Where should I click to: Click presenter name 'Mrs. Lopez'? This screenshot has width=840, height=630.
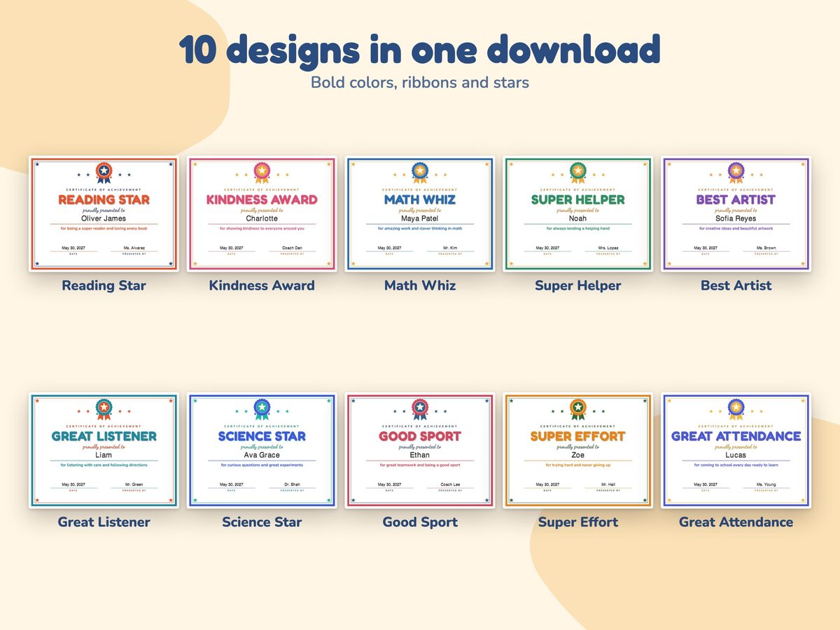click(x=609, y=248)
